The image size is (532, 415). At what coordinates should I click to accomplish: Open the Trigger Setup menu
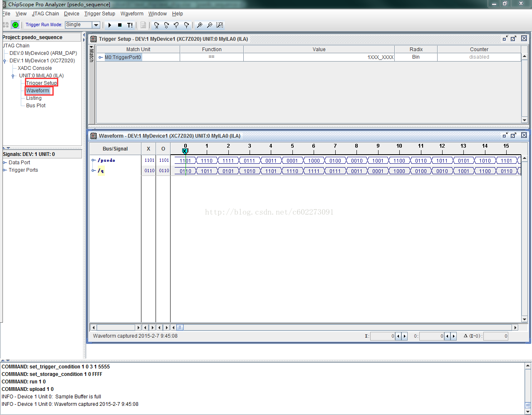pyautogui.click(x=100, y=14)
